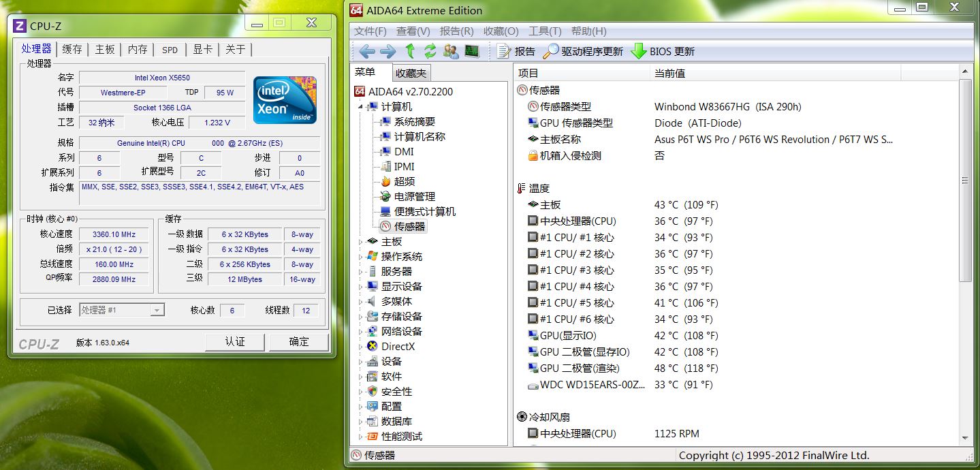Switch to 关于 tab in CPU-Z
980x470 pixels.
236,49
